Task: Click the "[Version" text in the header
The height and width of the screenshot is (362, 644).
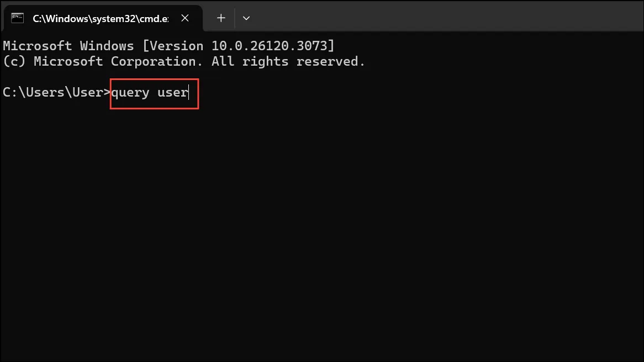Action: pyautogui.click(x=172, y=46)
